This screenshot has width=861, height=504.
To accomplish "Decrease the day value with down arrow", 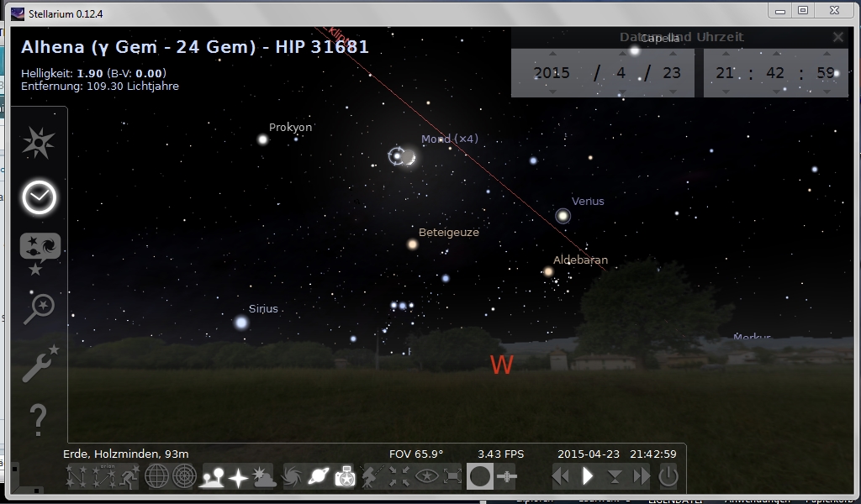I will [671, 91].
